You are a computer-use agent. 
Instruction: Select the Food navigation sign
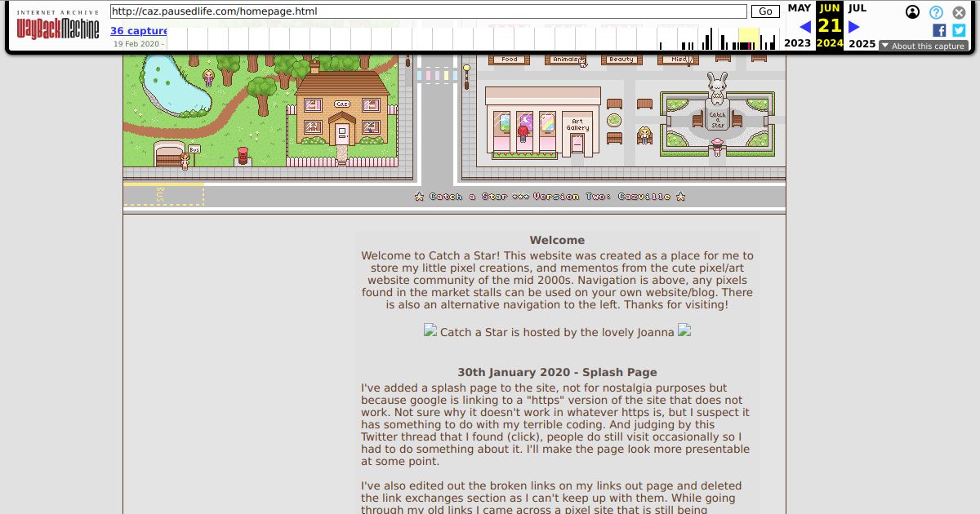508,59
